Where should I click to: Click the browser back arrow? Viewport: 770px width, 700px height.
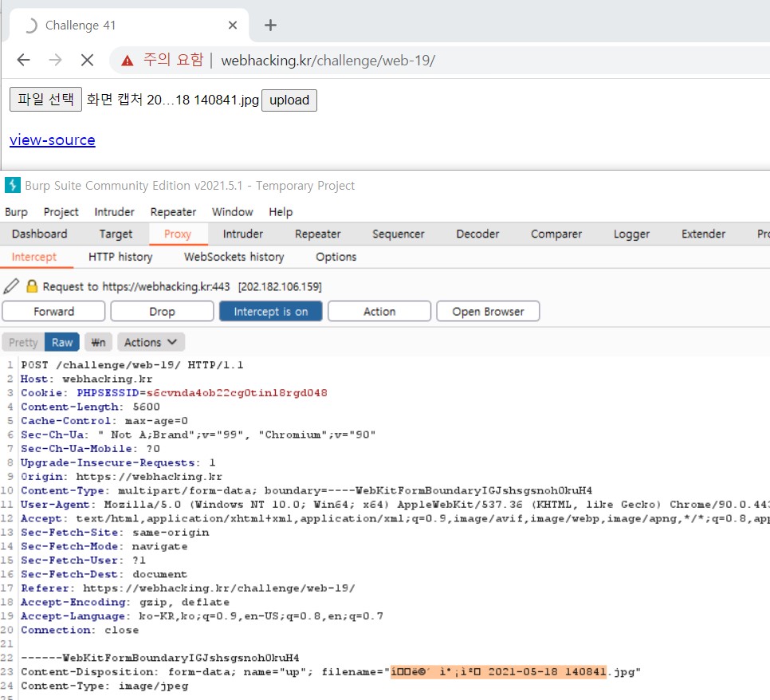coord(24,60)
